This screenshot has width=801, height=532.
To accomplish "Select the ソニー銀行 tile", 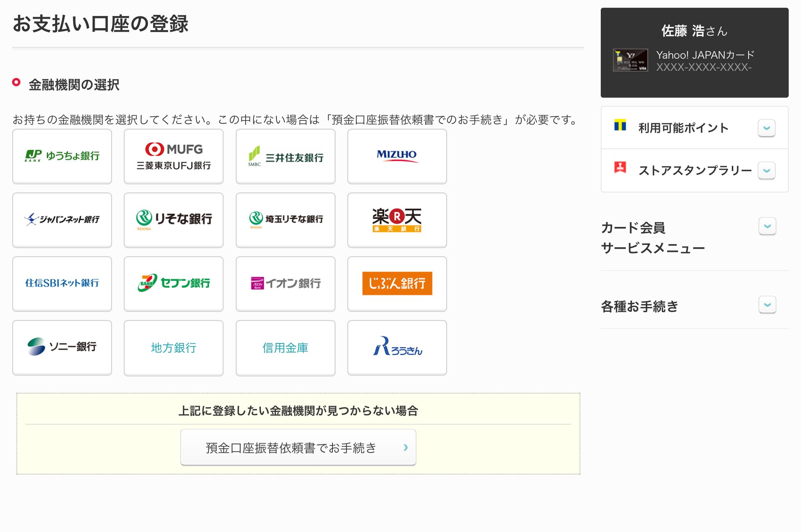I will [62, 348].
